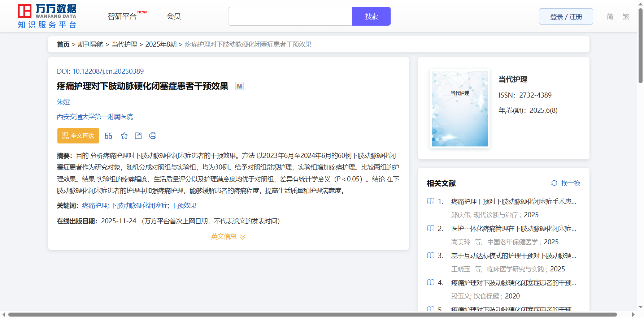The width and height of the screenshot is (644, 318).
Task: Open the 会员 menu item
Action: point(174,16)
